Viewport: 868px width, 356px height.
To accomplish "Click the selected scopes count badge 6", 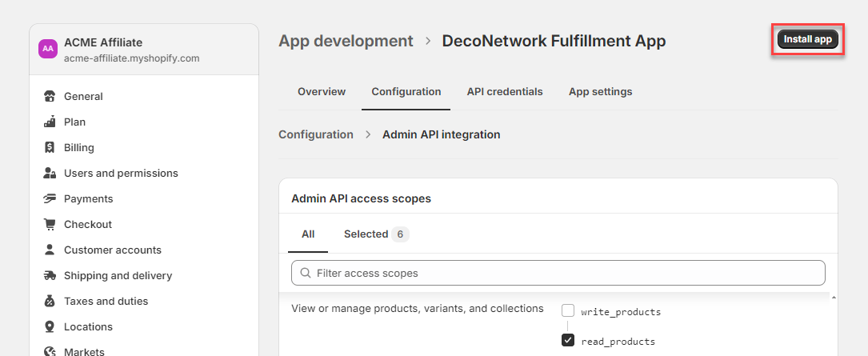I will tap(400, 234).
